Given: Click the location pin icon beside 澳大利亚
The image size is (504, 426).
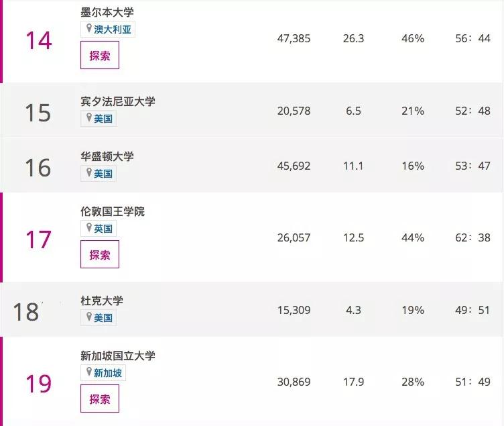Looking at the screenshot, I should click(88, 29).
